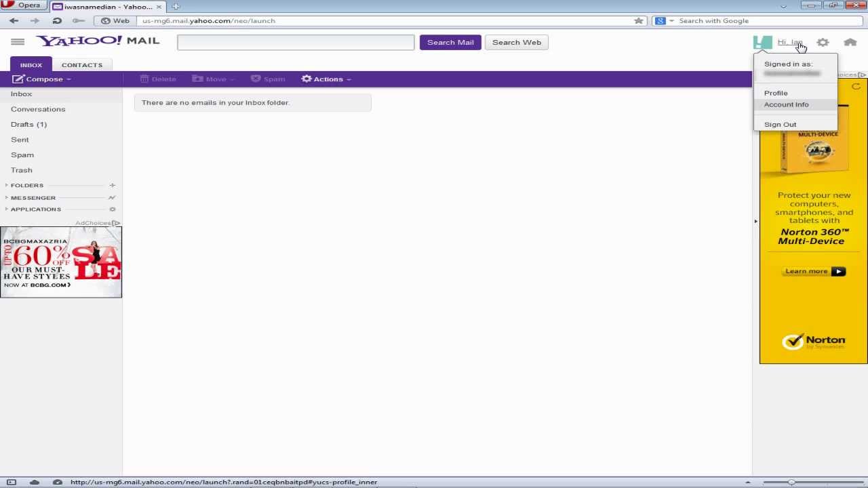This screenshot has width=868, height=488.
Task: Open the Trash folder
Action: [22, 170]
